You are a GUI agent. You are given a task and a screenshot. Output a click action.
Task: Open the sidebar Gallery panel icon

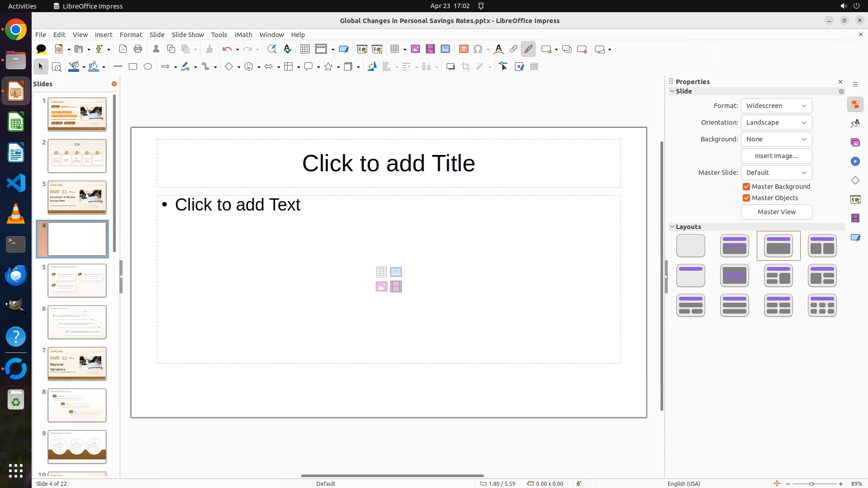(855, 143)
